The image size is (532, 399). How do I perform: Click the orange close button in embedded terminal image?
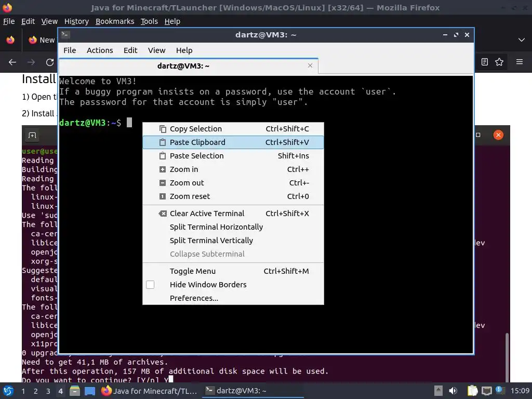point(498,135)
